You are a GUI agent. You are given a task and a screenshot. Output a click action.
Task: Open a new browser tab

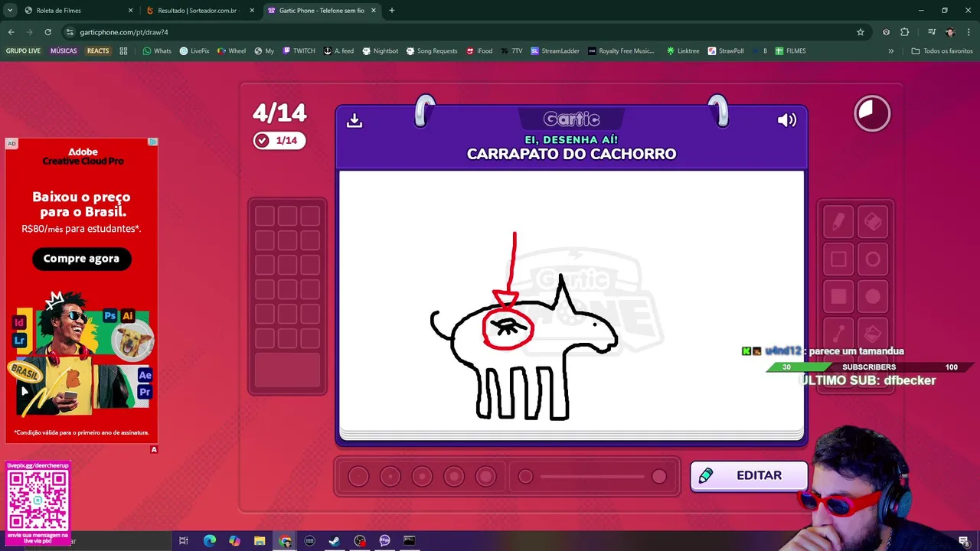(x=392, y=11)
